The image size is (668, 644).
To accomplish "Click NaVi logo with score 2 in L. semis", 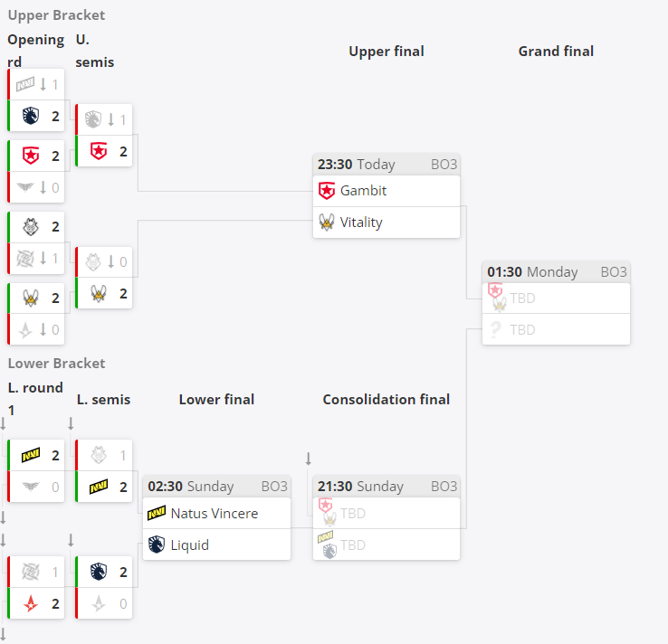I will click(99, 487).
